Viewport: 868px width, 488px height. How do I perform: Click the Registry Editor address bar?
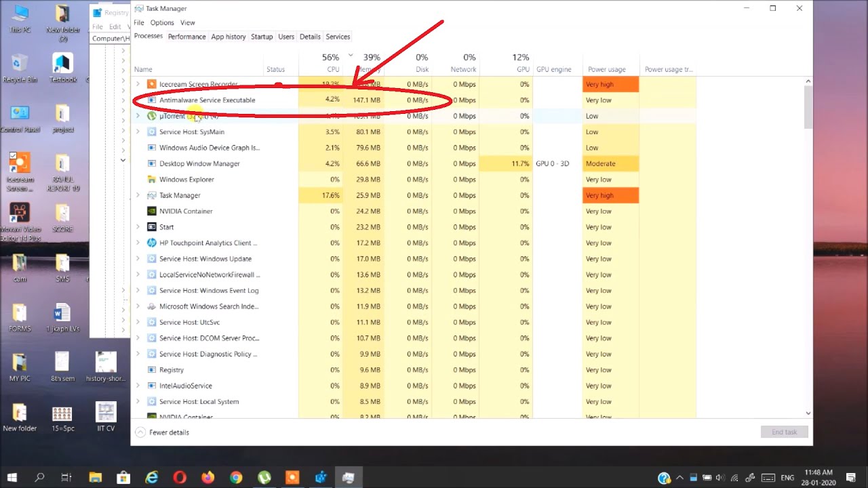click(111, 39)
